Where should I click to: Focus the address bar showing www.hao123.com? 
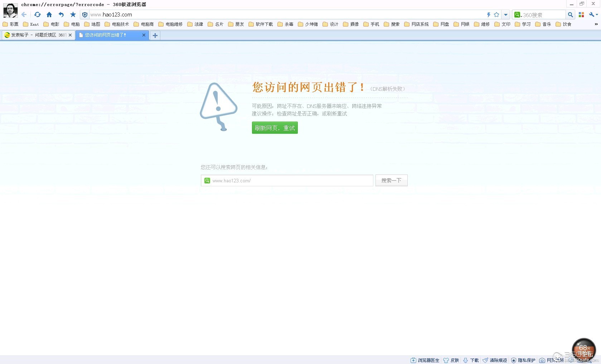286,15
